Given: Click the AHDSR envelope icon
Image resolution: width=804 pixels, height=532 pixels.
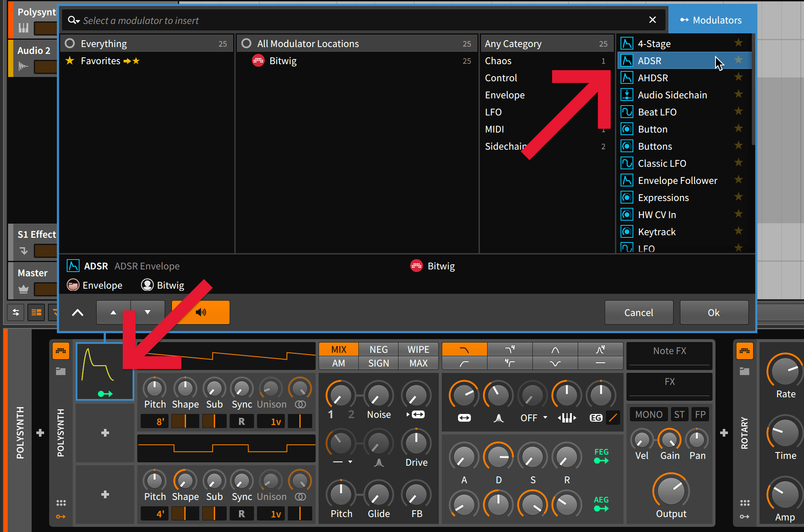Looking at the screenshot, I should (627, 78).
